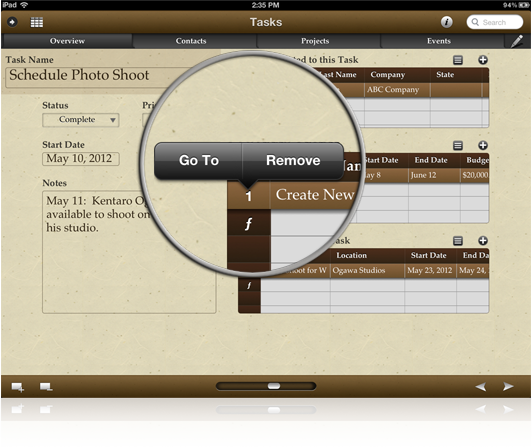Open the Status dropdown showing Complete
Image resolution: width=532 pixels, height=447 pixels.
pos(81,120)
